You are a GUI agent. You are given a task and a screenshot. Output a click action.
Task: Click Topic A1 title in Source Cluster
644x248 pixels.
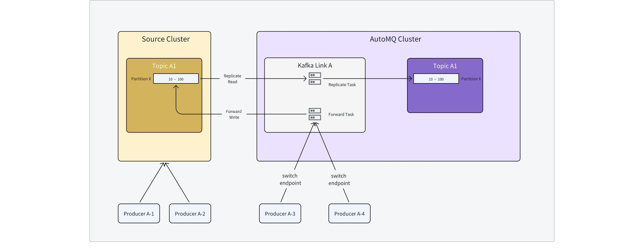coord(164,66)
